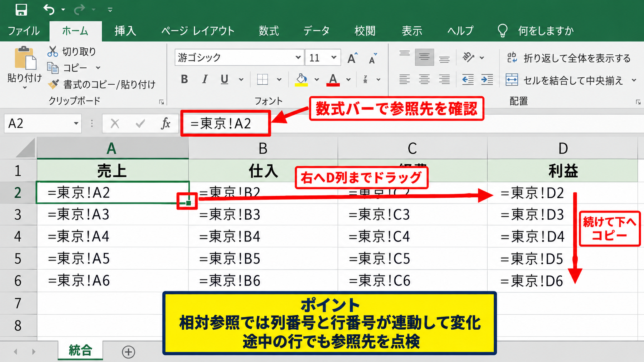Switch to the 挿入 tab
This screenshot has width=644, height=362.
coord(125,31)
